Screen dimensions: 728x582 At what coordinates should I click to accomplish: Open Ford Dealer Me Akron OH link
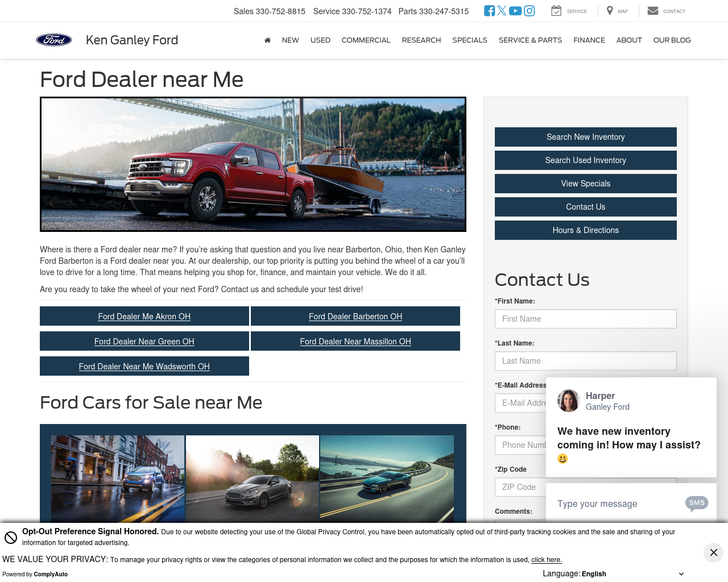pos(144,316)
